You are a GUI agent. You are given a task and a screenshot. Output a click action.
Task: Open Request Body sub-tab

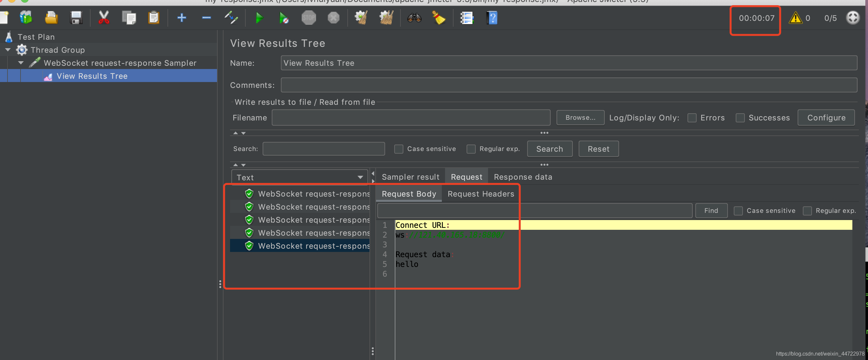409,194
